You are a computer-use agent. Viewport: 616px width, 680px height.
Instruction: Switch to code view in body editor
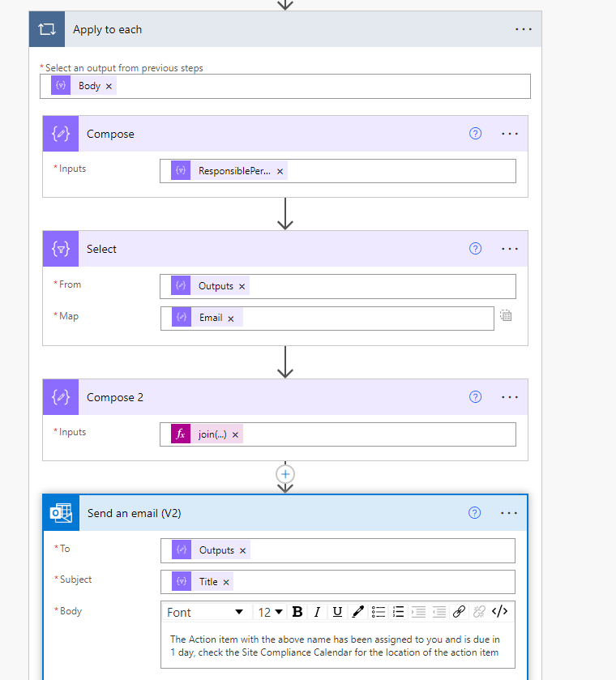click(499, 612)
